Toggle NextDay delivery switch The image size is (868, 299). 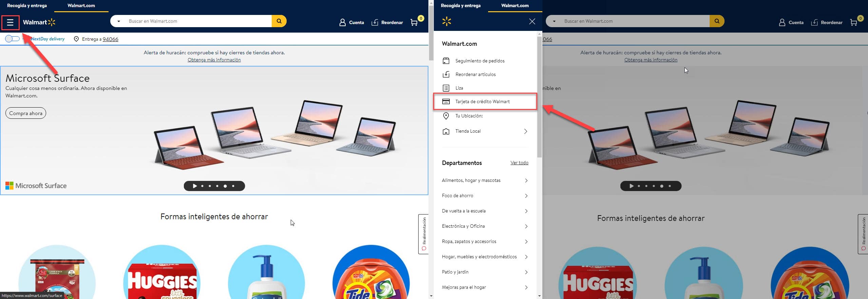coord(12,39)
